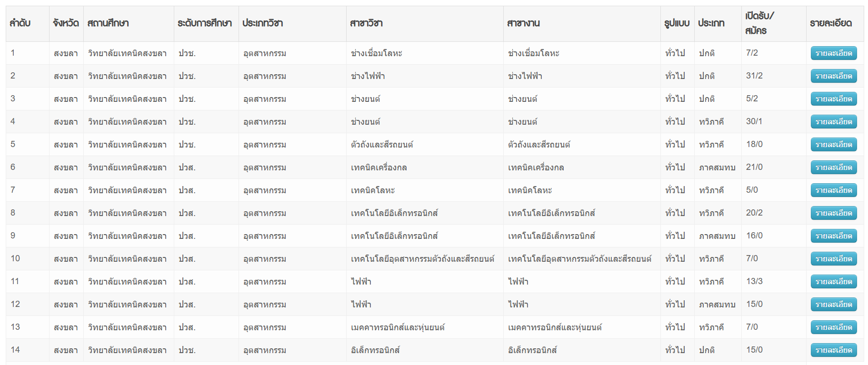Select the เปิดรับ/สมัคร column header
This screenshot has width=868, height=365.
click(759, 23)
